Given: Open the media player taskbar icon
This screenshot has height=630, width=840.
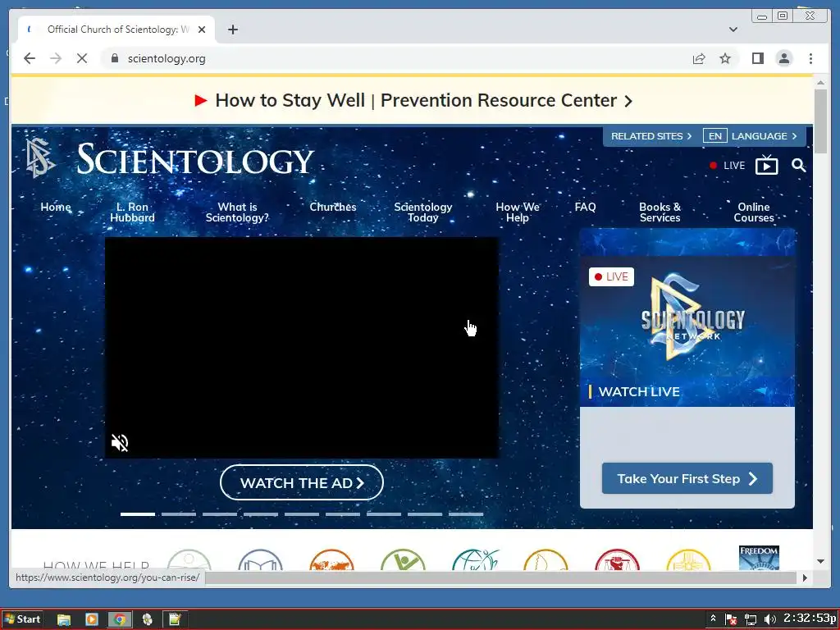Looking at the screenshot, I should [92, 620].
